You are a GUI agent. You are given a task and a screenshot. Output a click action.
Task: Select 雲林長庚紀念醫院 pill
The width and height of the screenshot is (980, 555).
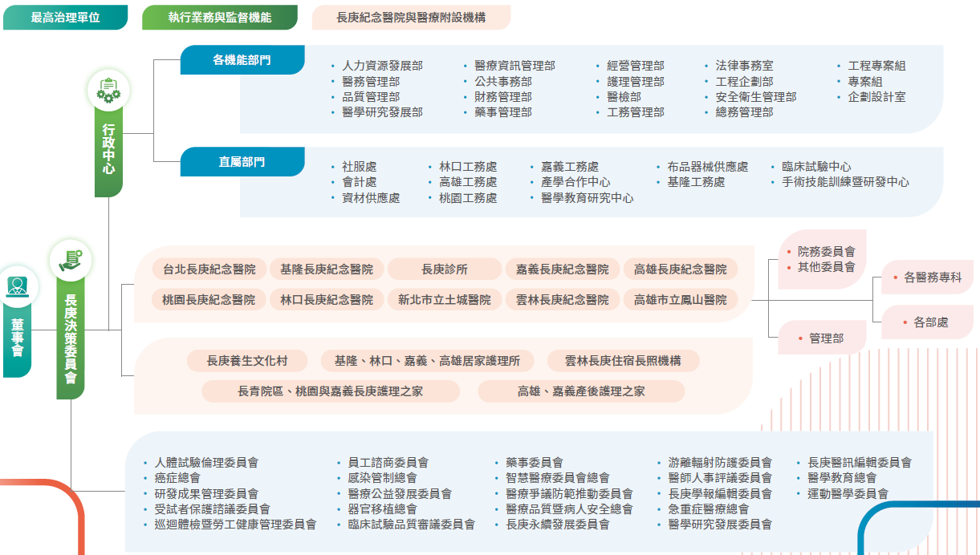click(563, 300)
